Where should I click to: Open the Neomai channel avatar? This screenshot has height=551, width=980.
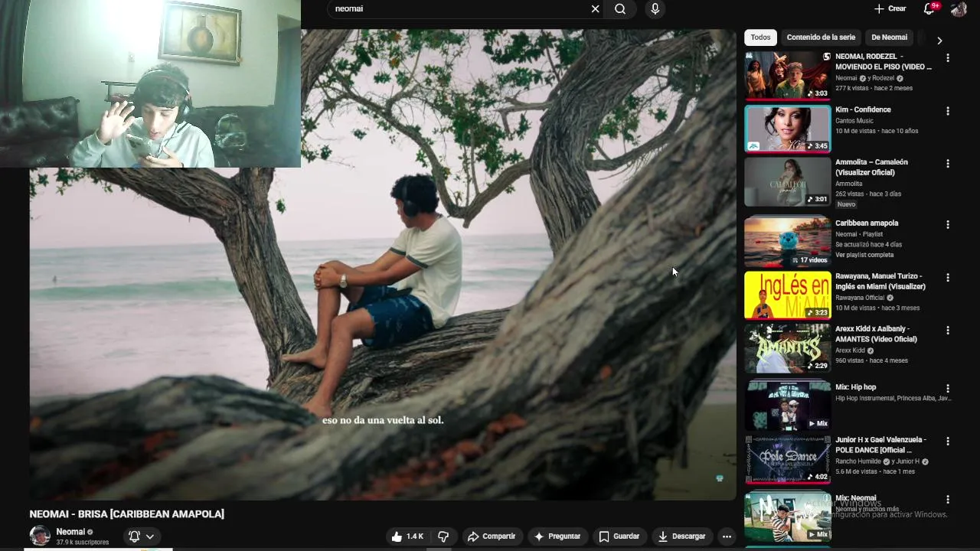(x=40, y=536)
